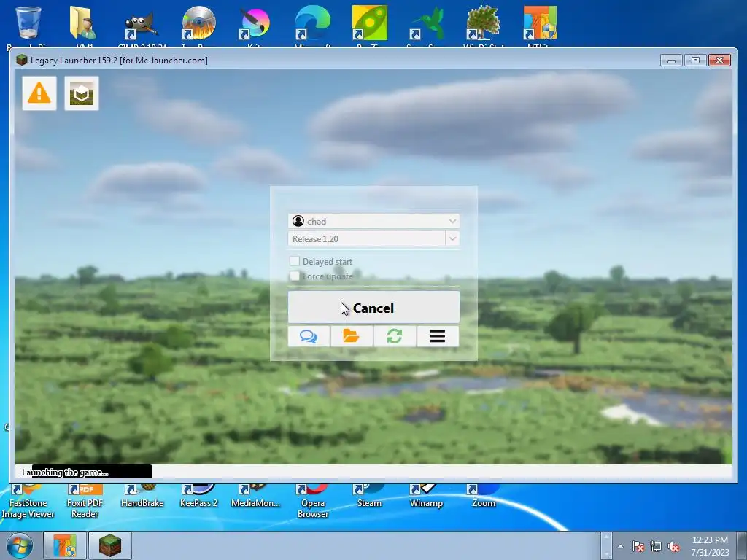Select the KeePass 2 desktop shortcut
Viewport: 747px width, 560px height.
point(198,497)
